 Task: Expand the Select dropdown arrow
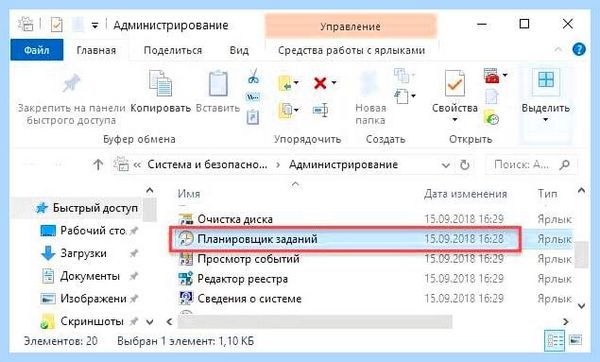[546, 120]
